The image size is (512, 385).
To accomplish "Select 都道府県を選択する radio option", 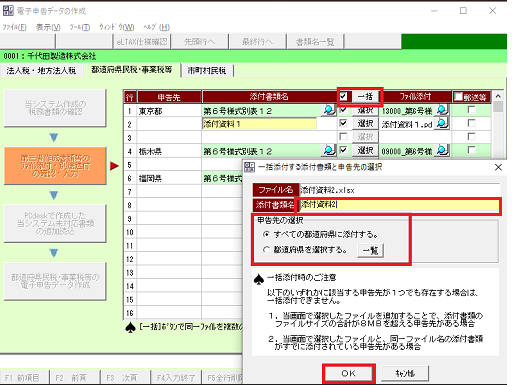I will point(266,250).
